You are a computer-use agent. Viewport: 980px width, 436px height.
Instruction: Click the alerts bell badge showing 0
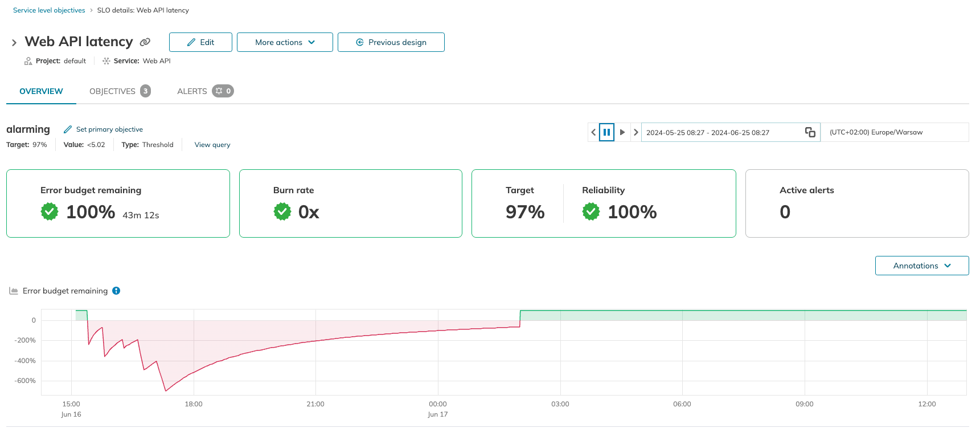pos(223,91)
